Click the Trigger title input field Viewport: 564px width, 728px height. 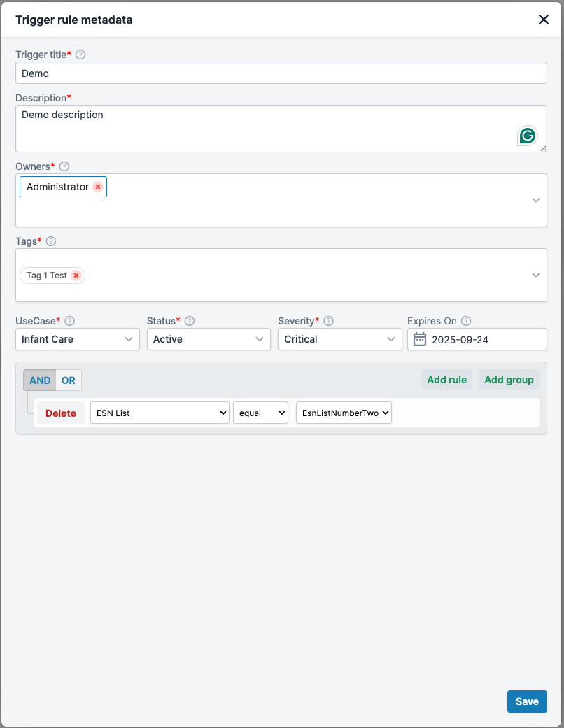click(x=281, y=73)
